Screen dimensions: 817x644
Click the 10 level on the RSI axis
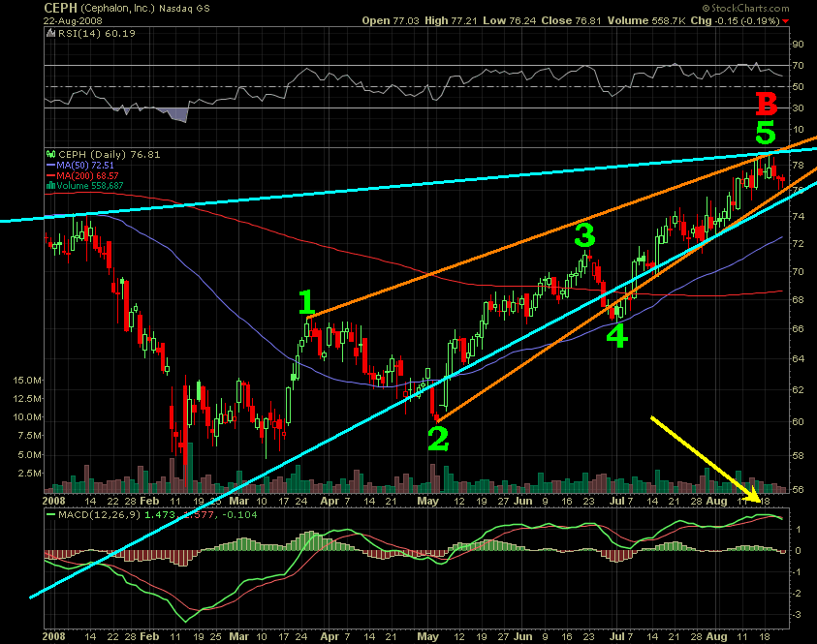798,129
